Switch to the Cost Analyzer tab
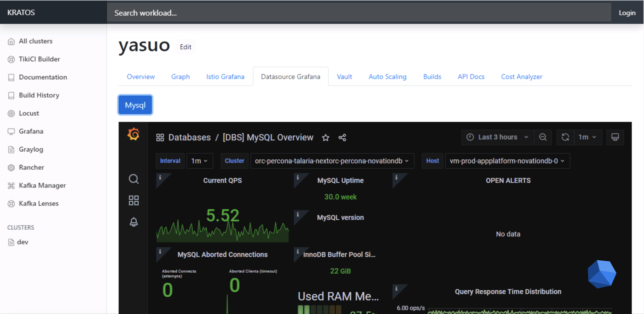The width and height of the screenshot is (644, 314). (x=521, y=77)
